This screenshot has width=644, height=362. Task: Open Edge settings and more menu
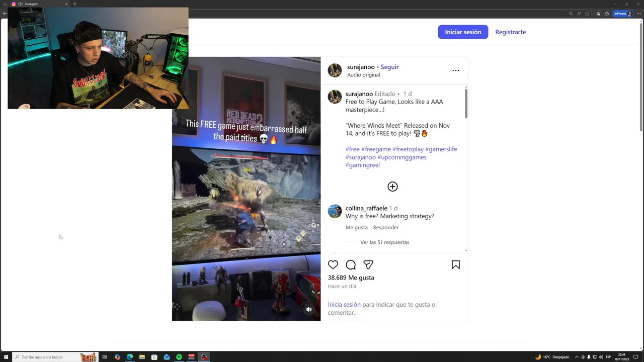click(x=639, y=14)
